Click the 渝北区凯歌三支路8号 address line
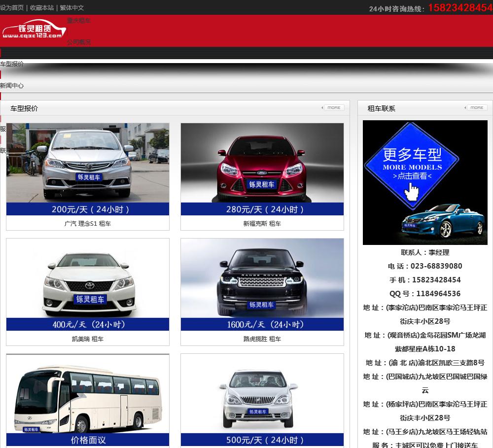 coord(425,363)
